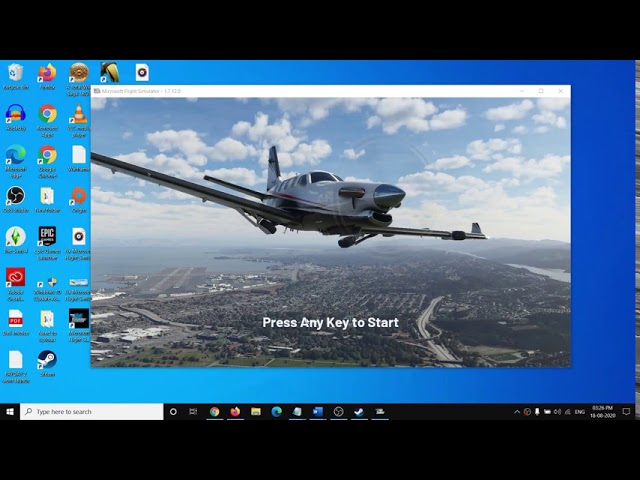
Task: Open the golden disc game desktop shortcut
Action: [x=78, y=80]
